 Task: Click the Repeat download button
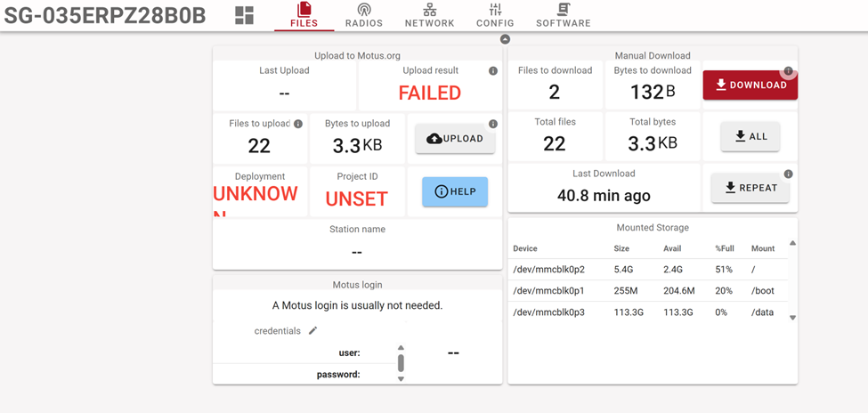pos(750,188)
